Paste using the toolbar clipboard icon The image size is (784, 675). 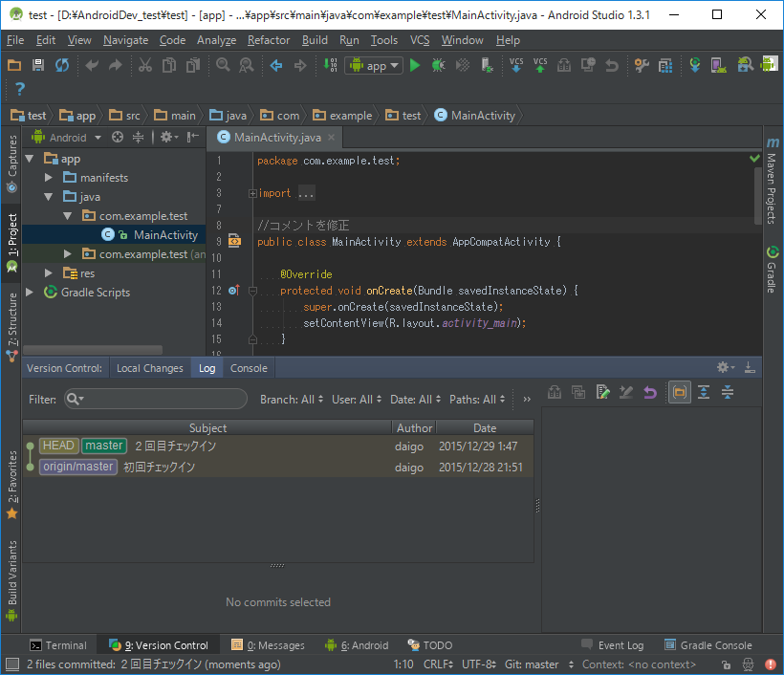pos(193,65)
